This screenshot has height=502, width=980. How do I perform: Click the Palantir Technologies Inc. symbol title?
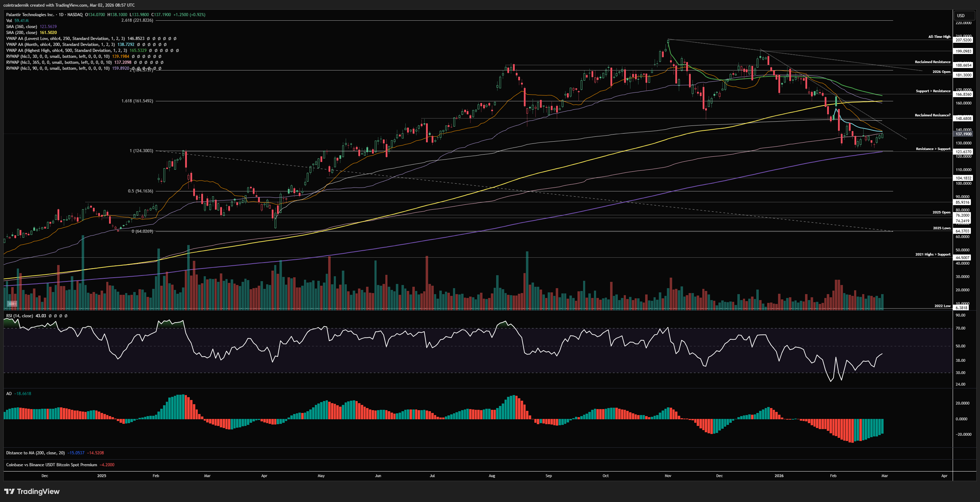coord(30,14)
